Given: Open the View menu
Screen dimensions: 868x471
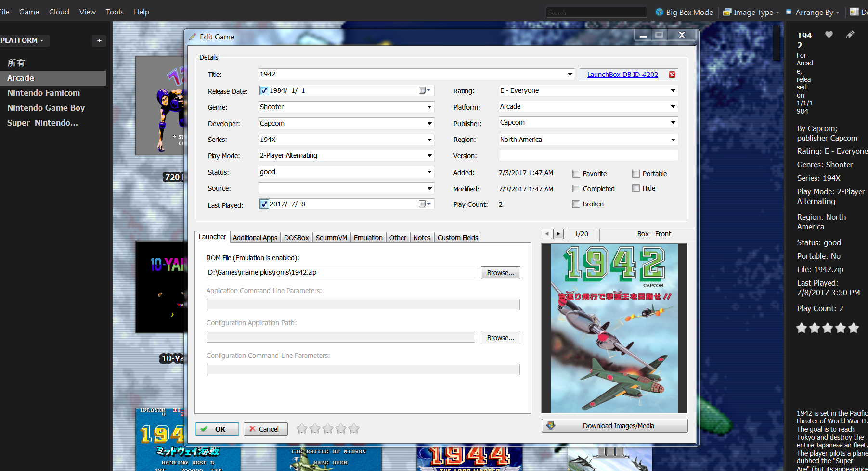Looking at the screenshot, I should click(87, 12).
